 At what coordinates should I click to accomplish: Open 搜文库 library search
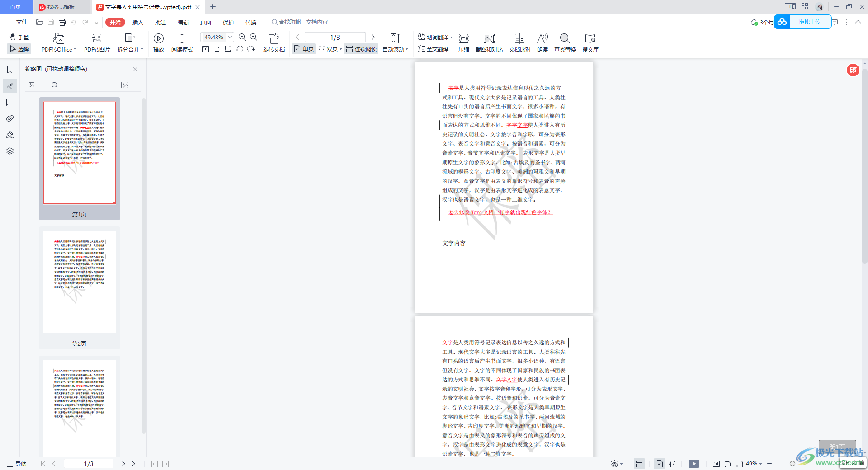(x=590, y=43)
